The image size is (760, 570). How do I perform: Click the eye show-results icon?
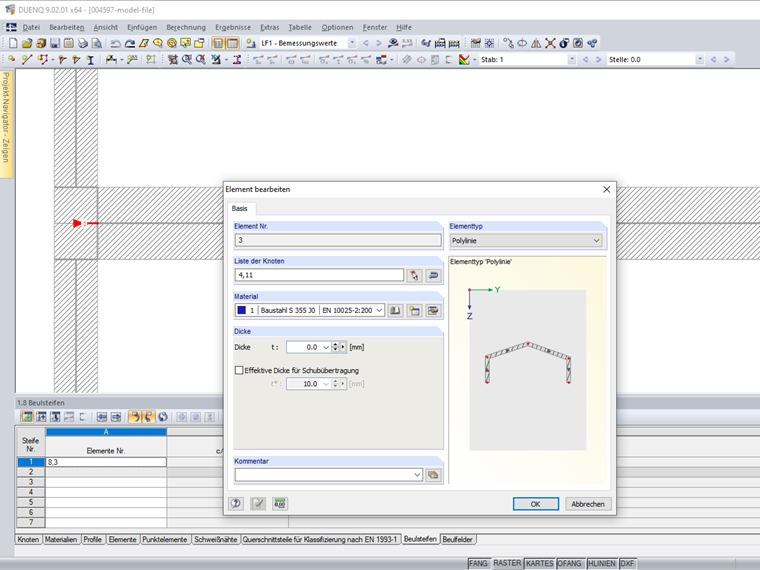pyautogui.click(x=393, y=43)
